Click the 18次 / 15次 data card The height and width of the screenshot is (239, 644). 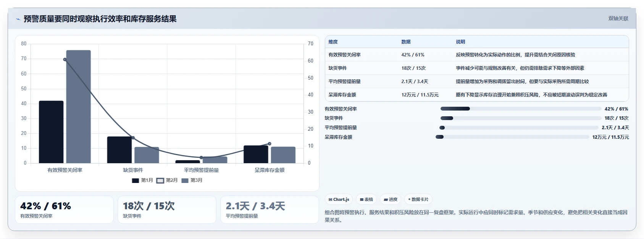pos(167,210)
